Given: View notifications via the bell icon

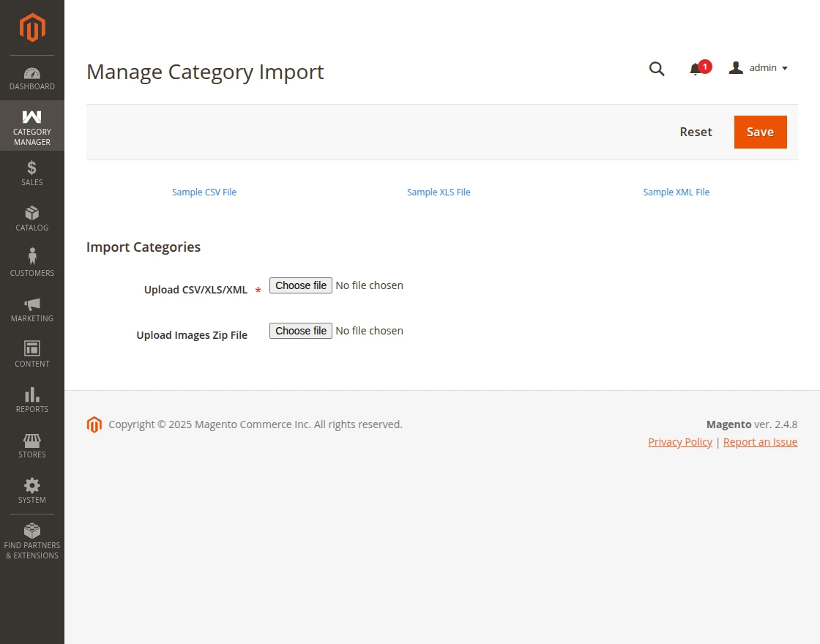Looking at the screenshot, I should 695,69.
